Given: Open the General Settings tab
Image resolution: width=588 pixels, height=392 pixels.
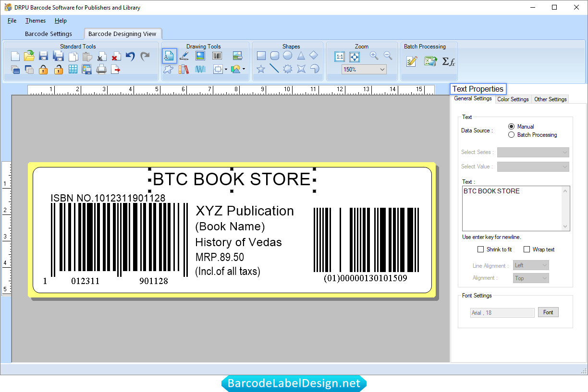Looking at the screenshot, I should 473,98.
